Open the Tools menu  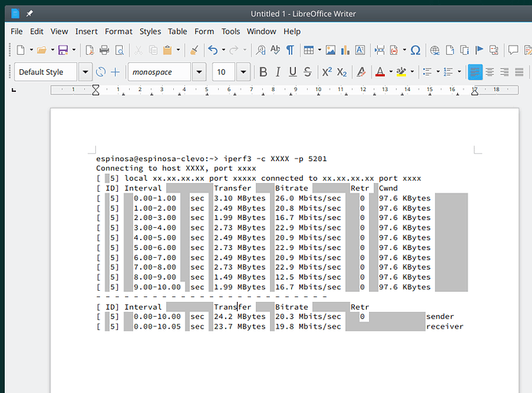coord(231,31)
